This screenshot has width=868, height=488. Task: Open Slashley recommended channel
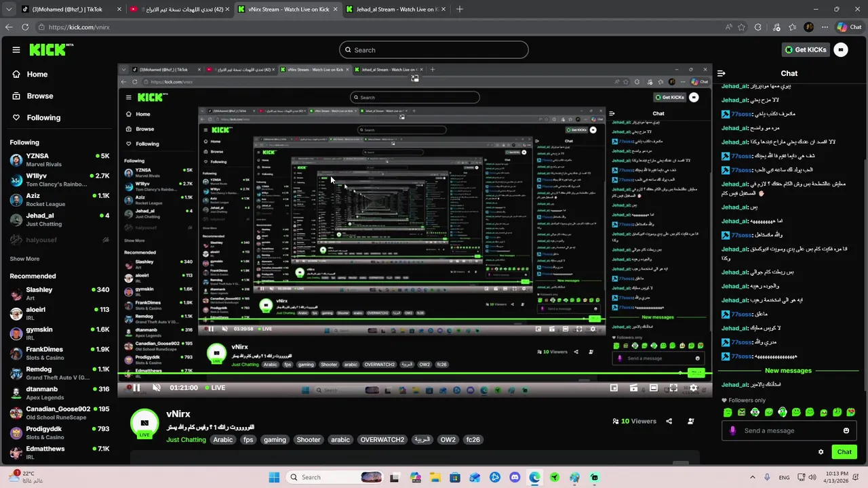60,293
